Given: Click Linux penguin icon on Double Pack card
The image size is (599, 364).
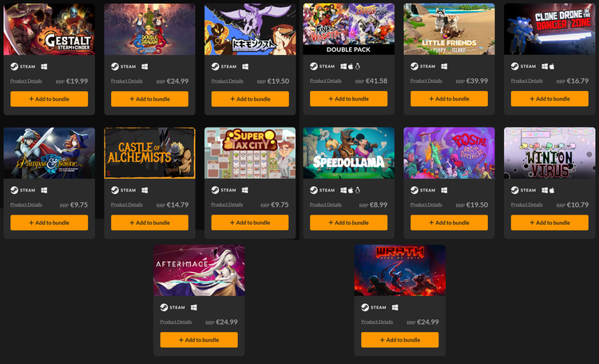Looking at the screenshot, I should (x=358, y=66).
